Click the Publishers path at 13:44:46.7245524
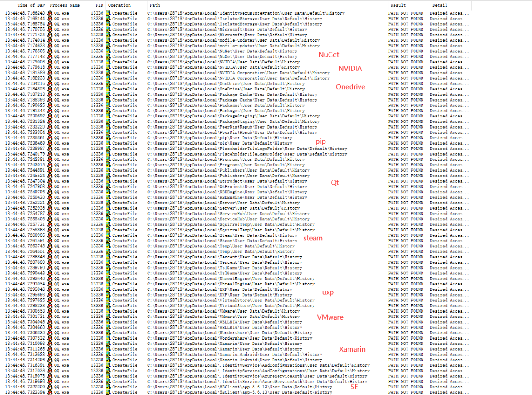Image resolution: width=532 pixels, height=395 pixels. coord(229,176)
